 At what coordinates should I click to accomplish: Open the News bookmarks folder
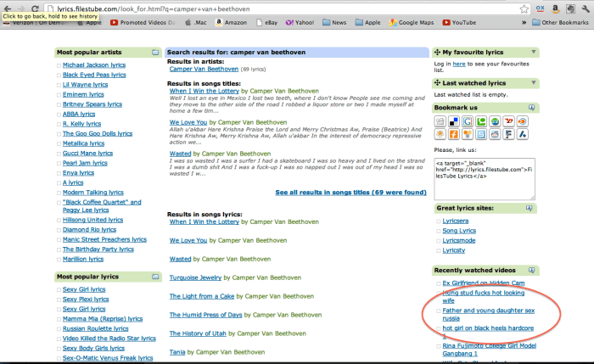[x=334, y=22]
